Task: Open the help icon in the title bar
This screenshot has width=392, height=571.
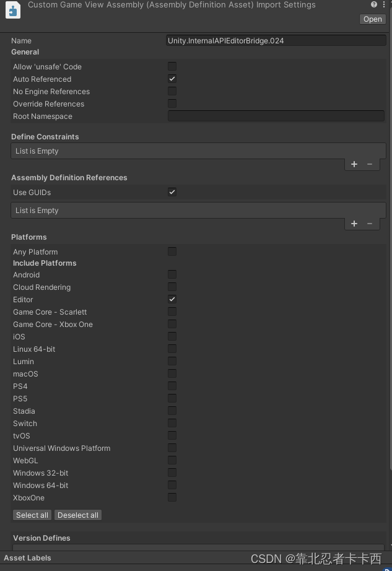Action: [373, 4]
